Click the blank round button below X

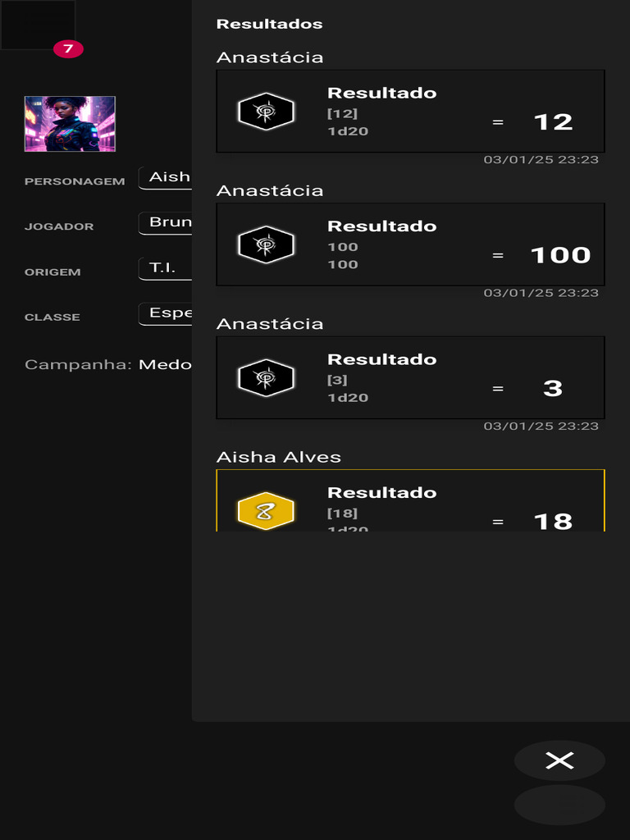559,805
